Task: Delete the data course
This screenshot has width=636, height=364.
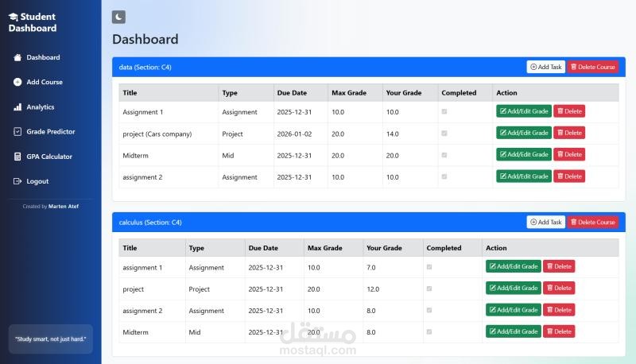Action: [593, 67]
